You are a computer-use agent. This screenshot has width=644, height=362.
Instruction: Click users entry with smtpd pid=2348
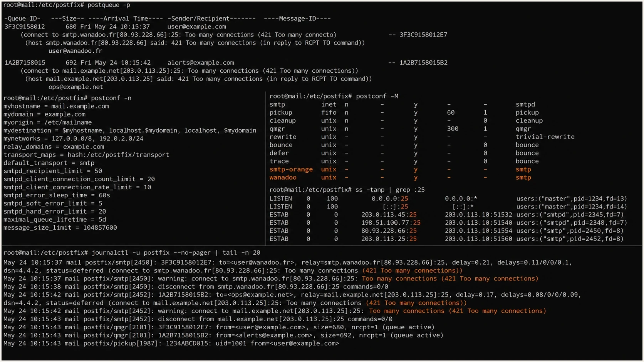572,223
